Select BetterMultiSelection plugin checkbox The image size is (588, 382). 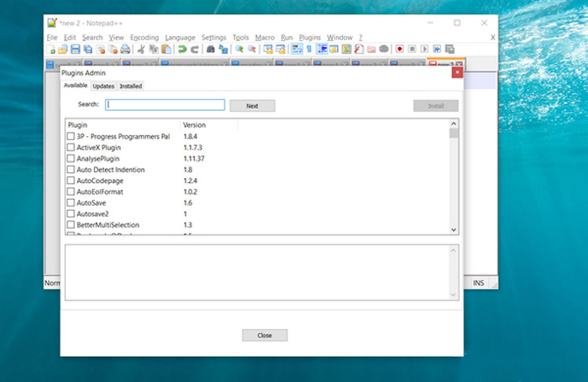pyautogui.click(x=71, y=224)
